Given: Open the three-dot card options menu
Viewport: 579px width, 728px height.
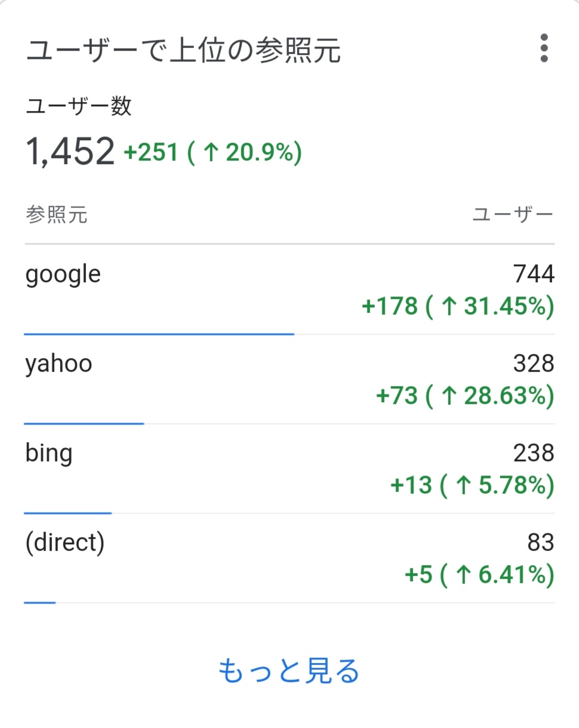Looking at the screenshot, I should click(544, 48).
